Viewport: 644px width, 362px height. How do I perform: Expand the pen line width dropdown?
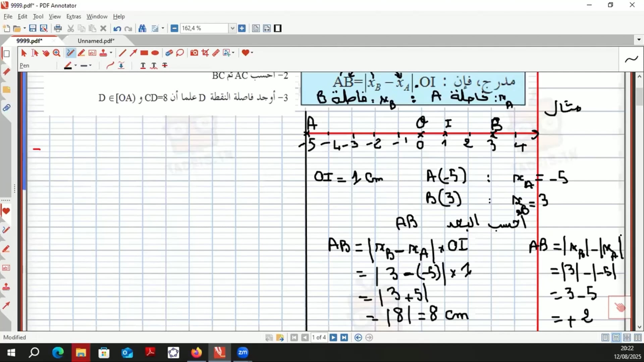pos(90,65)
